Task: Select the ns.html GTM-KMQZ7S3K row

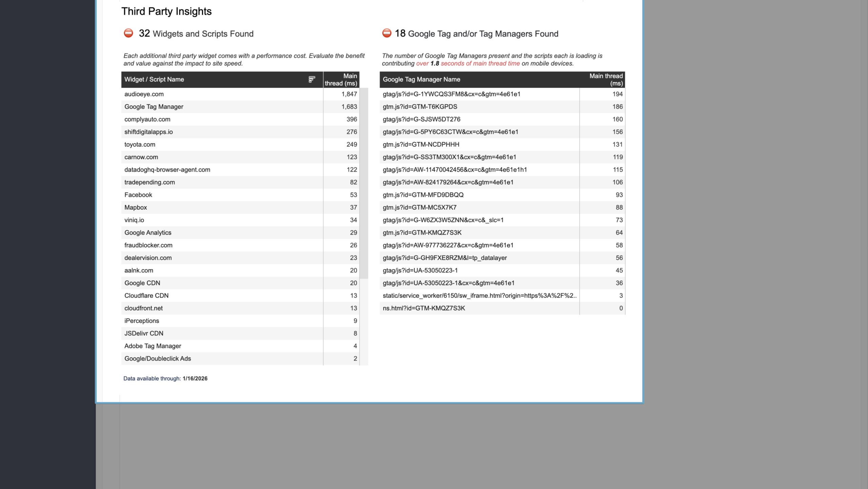Action: point(502,308)
